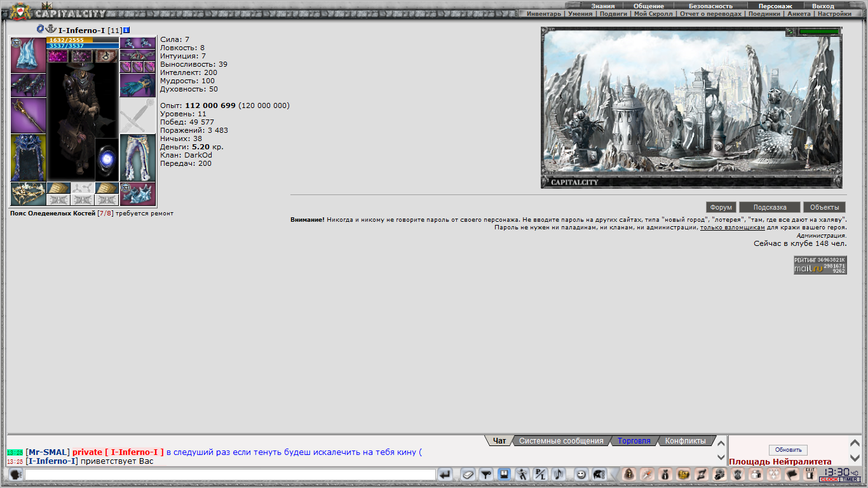
Task: Open the Настройки submenu link
Action: coord(834,13)
